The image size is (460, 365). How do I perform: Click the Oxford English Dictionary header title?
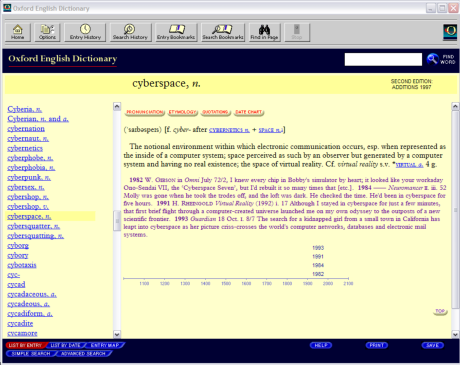coord(63,59)
